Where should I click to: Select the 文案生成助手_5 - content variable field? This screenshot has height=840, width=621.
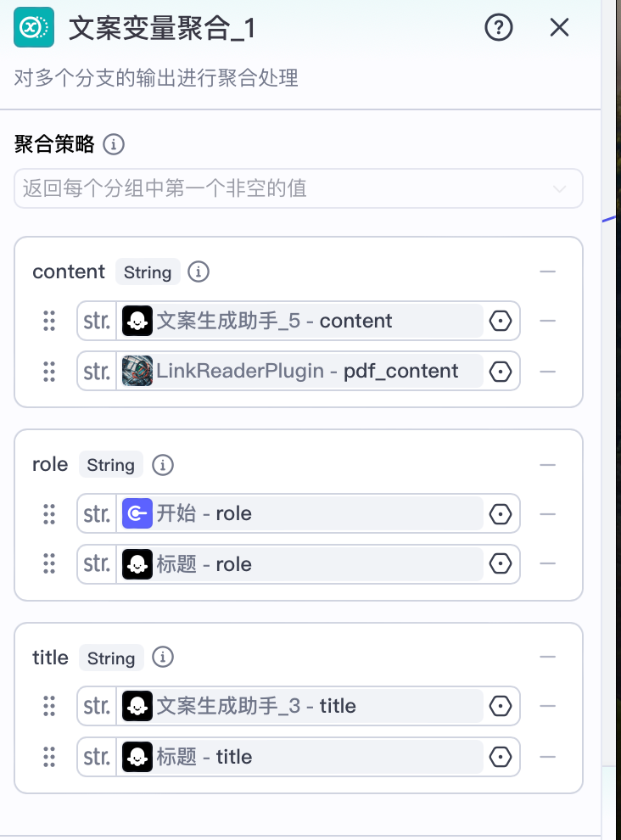tap(299, 321)
